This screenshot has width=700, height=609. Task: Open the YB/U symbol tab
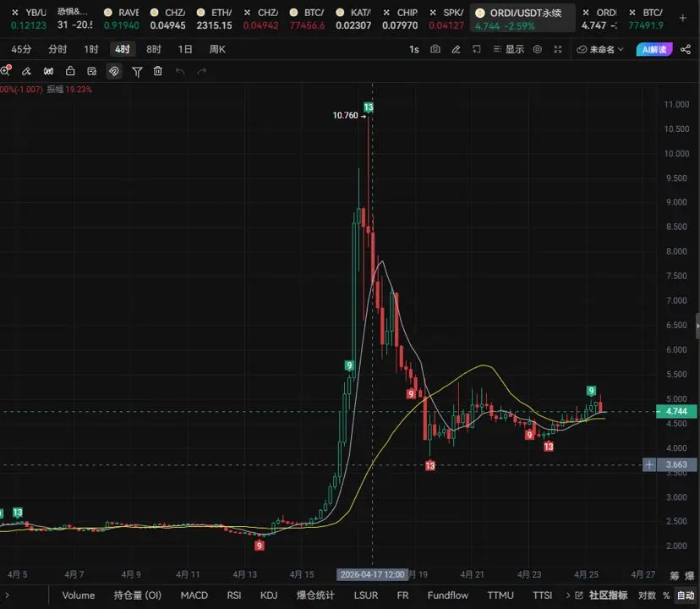point(29,19)
